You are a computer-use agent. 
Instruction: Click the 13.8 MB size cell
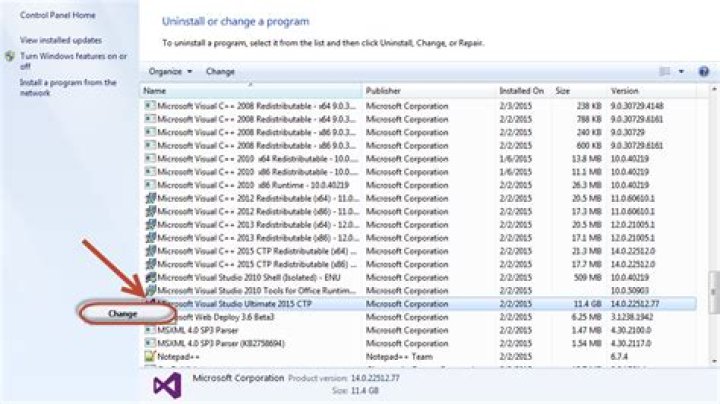pyautogui.click(x=586, y=158)
